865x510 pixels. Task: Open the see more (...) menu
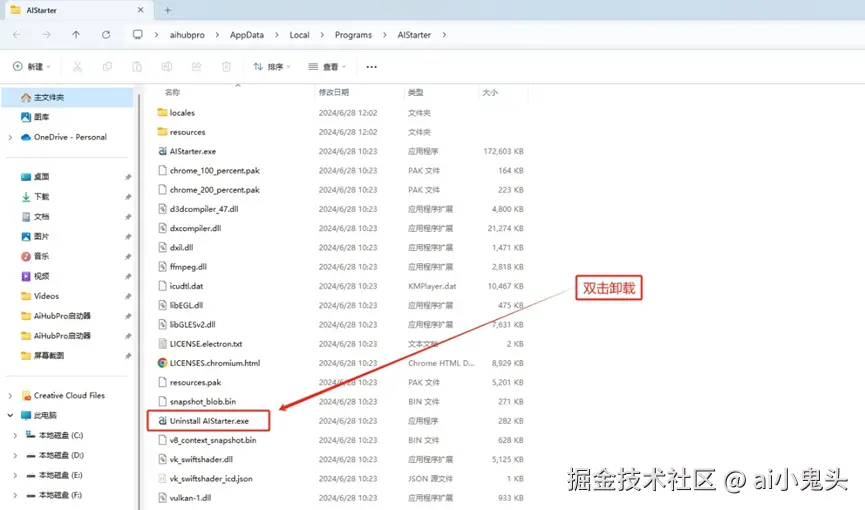coord(372,67)
